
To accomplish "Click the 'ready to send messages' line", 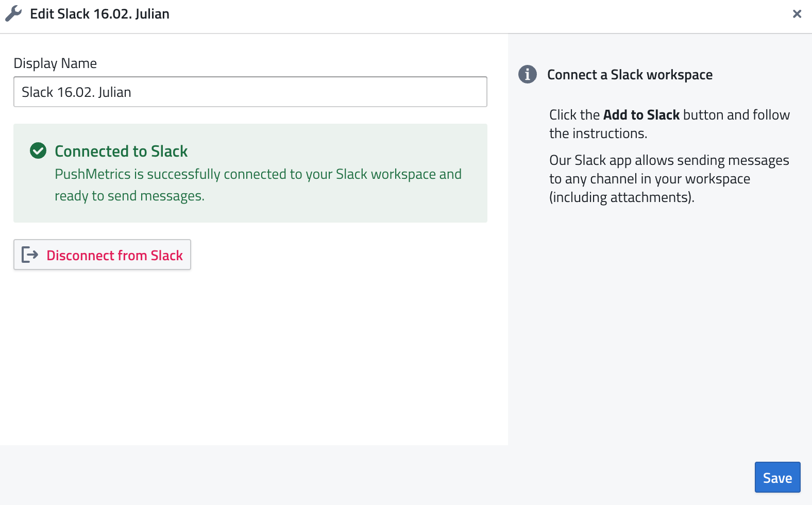I will (129, 196).
